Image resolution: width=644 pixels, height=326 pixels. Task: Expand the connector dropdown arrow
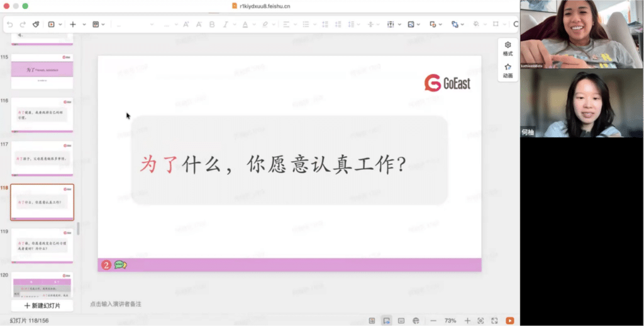[x=462, y=25]
